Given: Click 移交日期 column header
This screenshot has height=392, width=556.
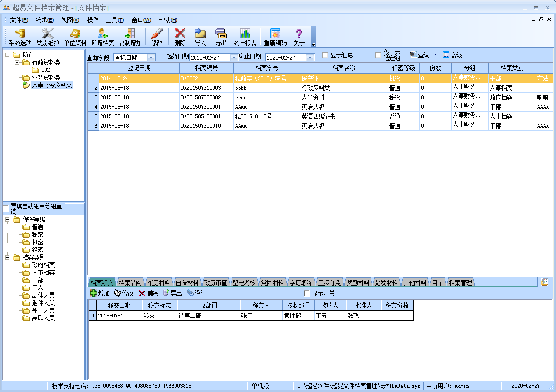Looking at the screenshot, I should point(119,305).
